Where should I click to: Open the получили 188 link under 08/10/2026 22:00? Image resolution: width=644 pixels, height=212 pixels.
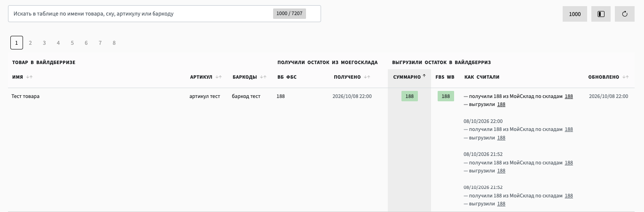(x=569, y=129)
